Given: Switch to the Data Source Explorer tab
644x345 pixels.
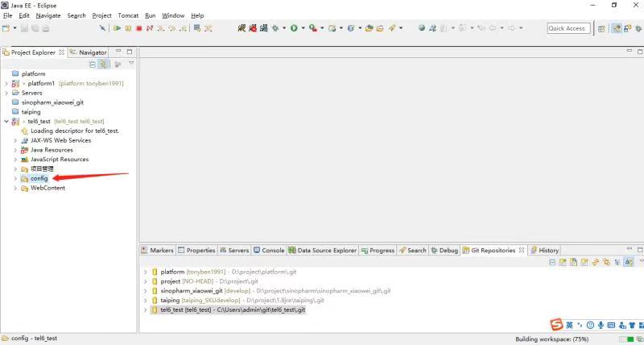Looking at the screenshot, I should (x=323, y=250).
